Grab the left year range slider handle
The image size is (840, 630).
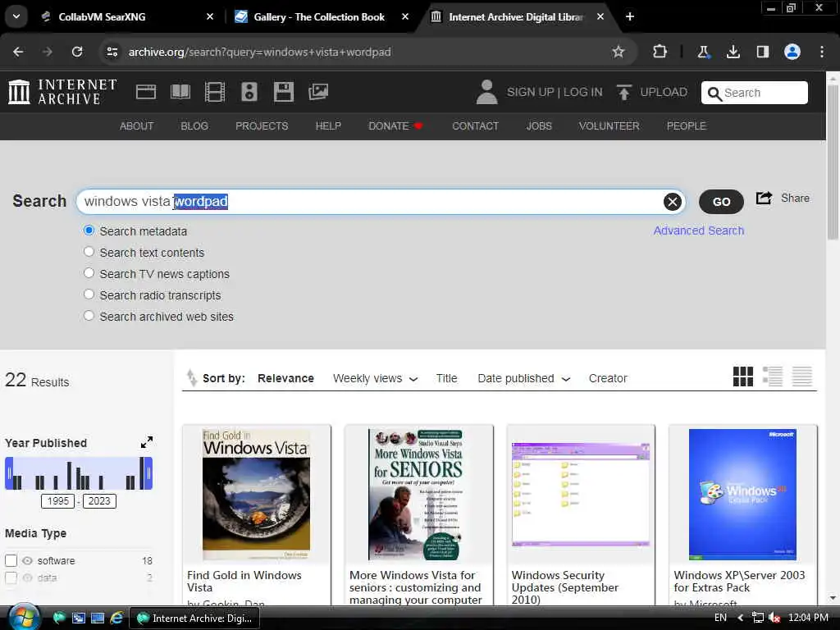9,473
